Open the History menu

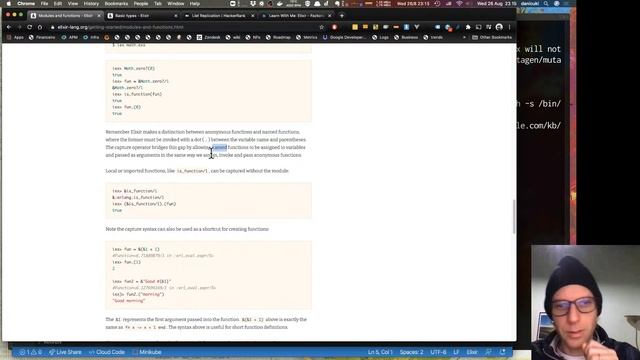pyautogui.click(x=91, y=4)
